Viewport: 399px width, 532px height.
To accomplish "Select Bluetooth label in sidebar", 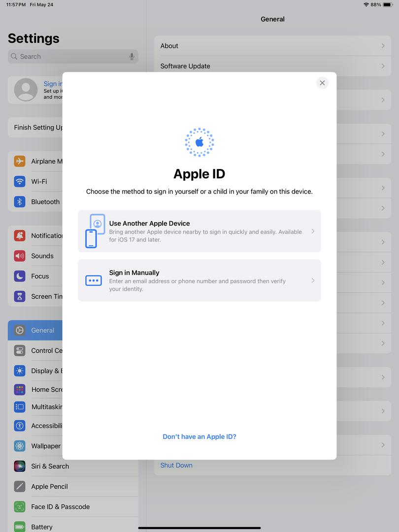I will click(45, 201).
